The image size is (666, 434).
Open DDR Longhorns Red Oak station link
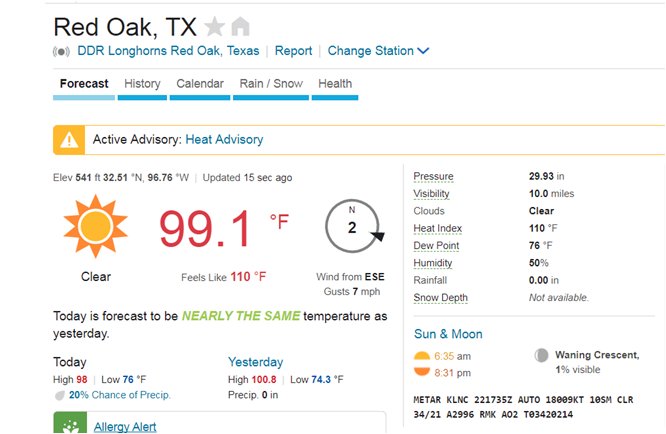(x=168, y=51)
